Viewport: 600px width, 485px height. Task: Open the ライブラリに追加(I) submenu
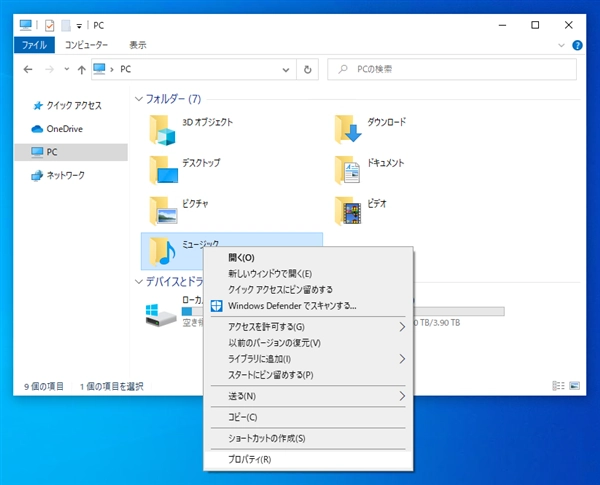[308, 359]
